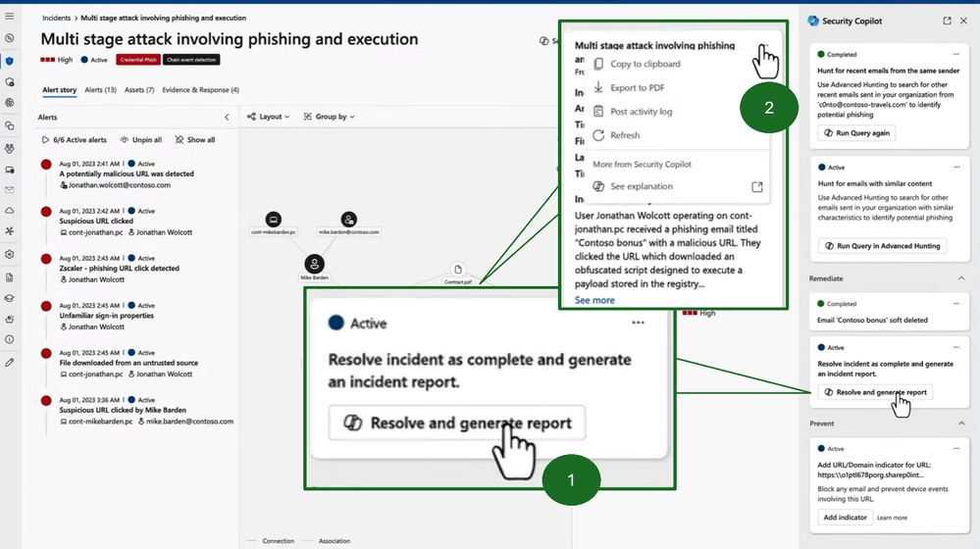Open the globe threat intelligence sidebar icon

(x=10, y=102)
